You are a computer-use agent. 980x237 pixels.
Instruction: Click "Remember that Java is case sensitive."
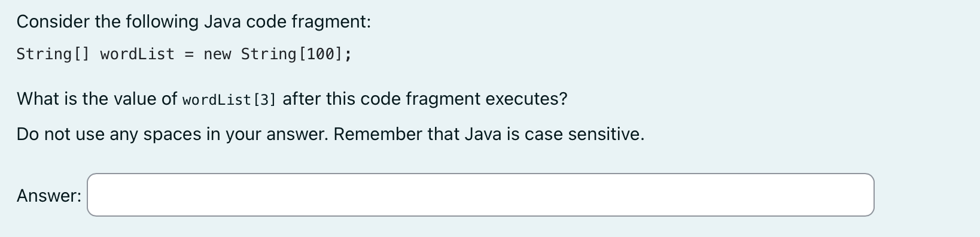click(489, 134)
